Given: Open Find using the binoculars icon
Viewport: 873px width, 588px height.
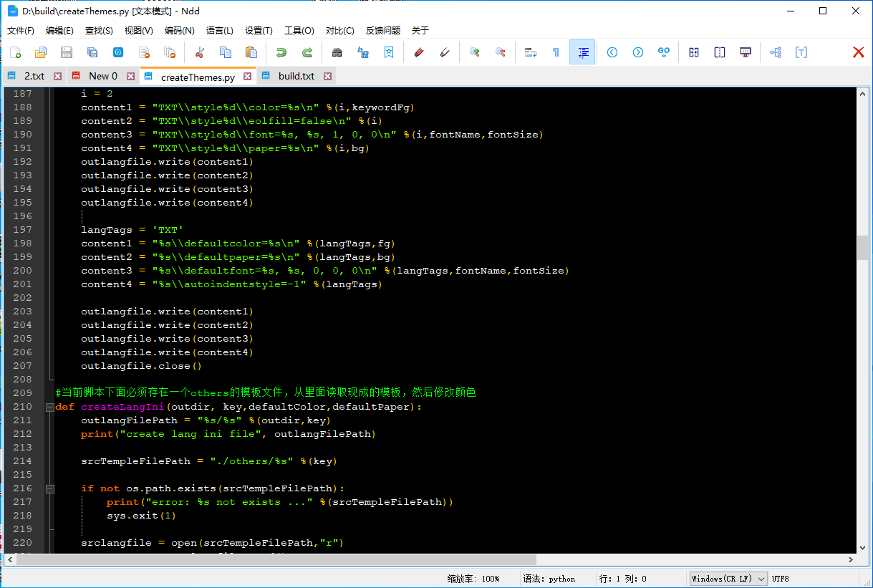Looking at the screenshot, I should (x=337, y=52).
